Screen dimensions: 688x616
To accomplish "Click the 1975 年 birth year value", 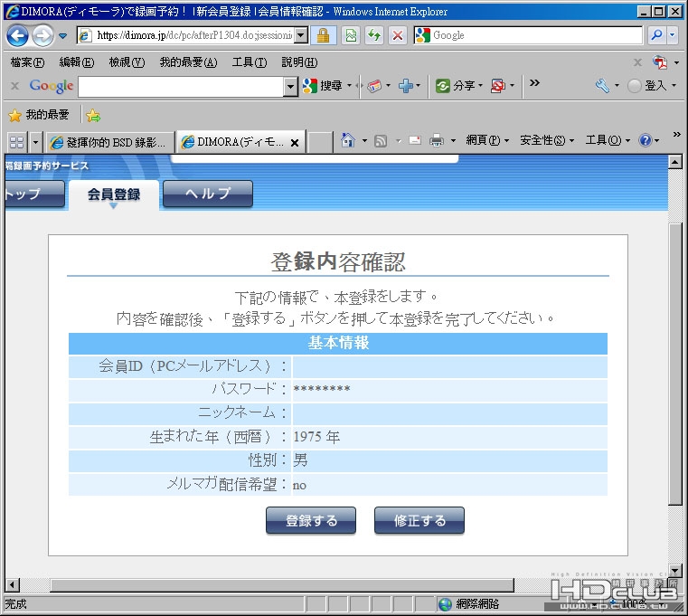I will (x=316, y=437).
